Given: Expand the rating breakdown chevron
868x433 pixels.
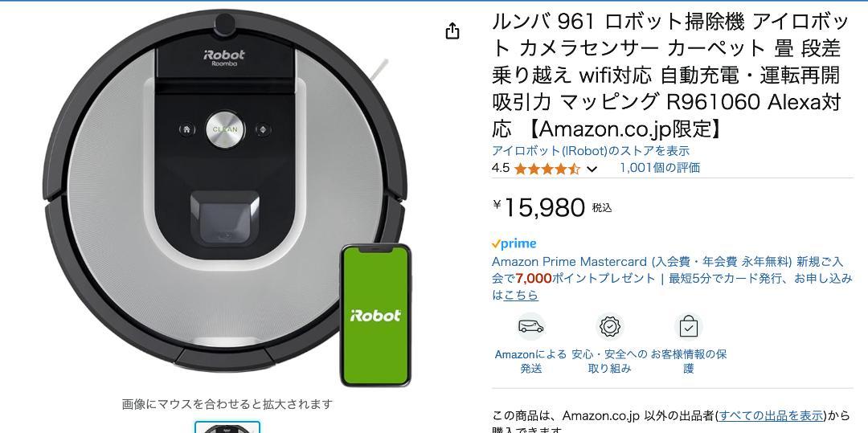Looking at the screenshot, I should pyautogui.click(x=592, y=170).
